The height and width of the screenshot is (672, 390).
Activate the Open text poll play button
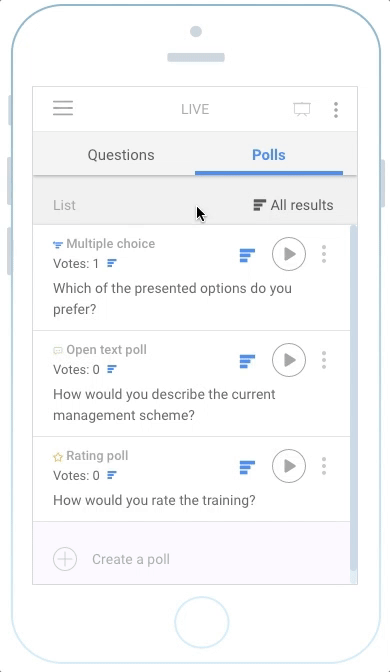click(x=289, y=360)
